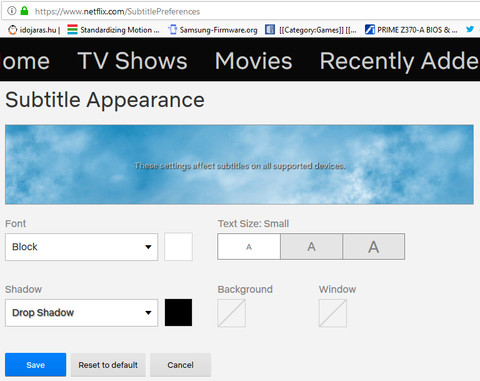Viewport: 480px width, 381px height.
Task: Click the netflix.com address bar URL
Action: tap(117, 12)
